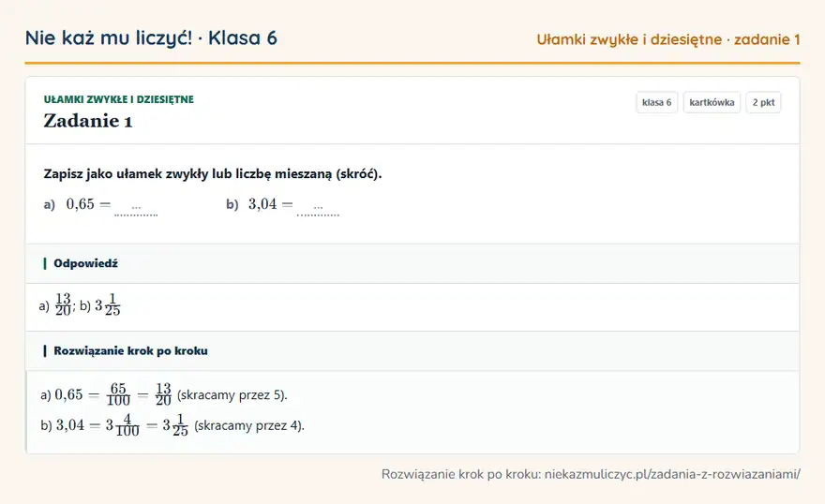This screenshot has width=825, height=504.
Task: Click the text '(skracamy przez 5).'
Action: coord(232,394)
